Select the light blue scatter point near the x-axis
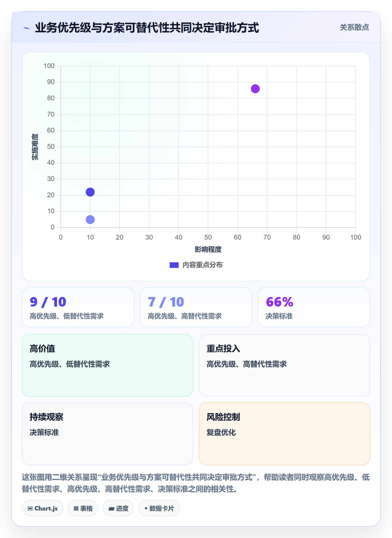 coord(90,219)
